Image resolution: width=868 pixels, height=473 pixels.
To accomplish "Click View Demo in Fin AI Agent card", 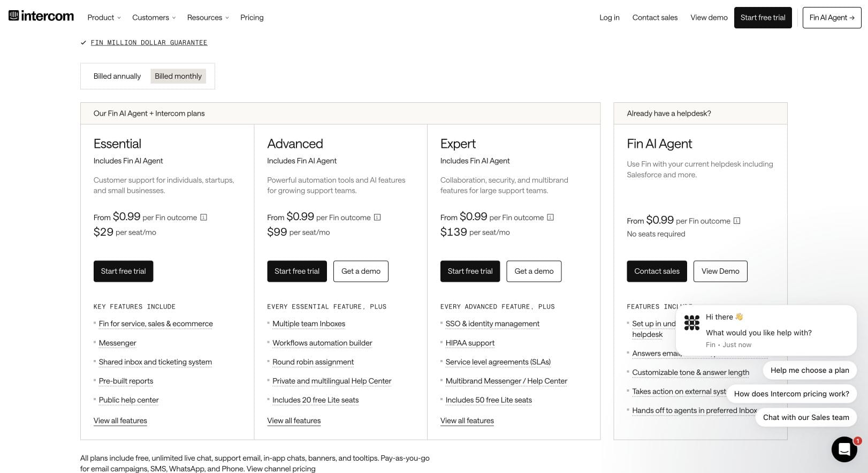I will point(720,271).
